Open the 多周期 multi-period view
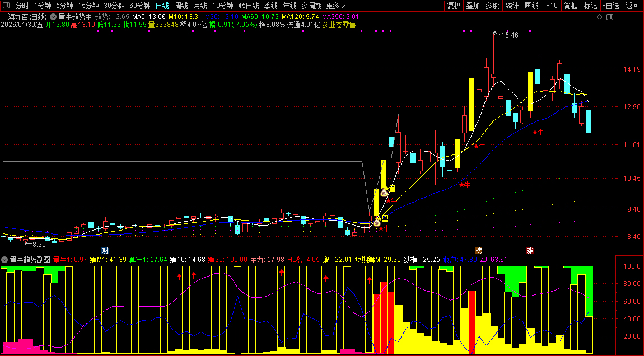The height and width of the screenshot is (356, 644). coord(311,6)
